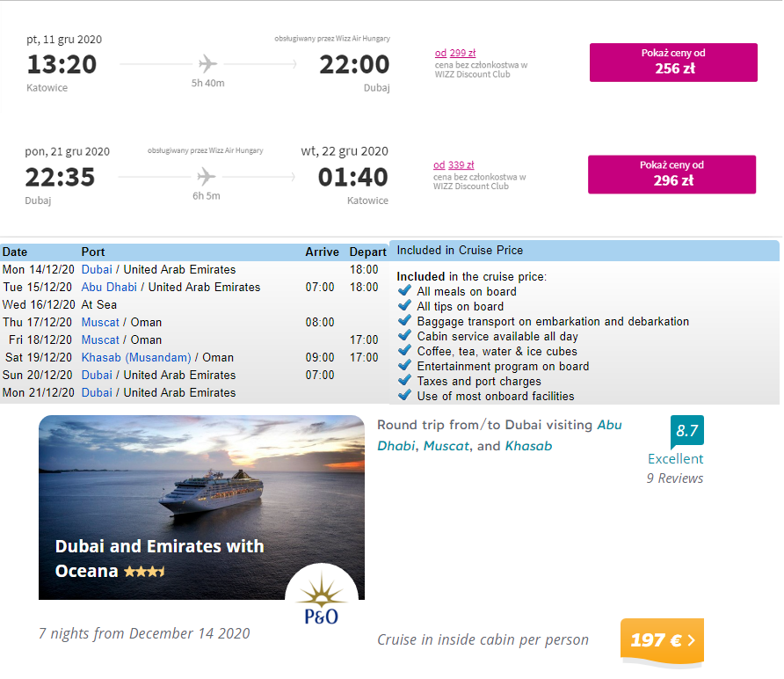Click the 'Excellent' rating label
Image resolution: width=784 pixels, height=679 pixels.
click(676, 459)
